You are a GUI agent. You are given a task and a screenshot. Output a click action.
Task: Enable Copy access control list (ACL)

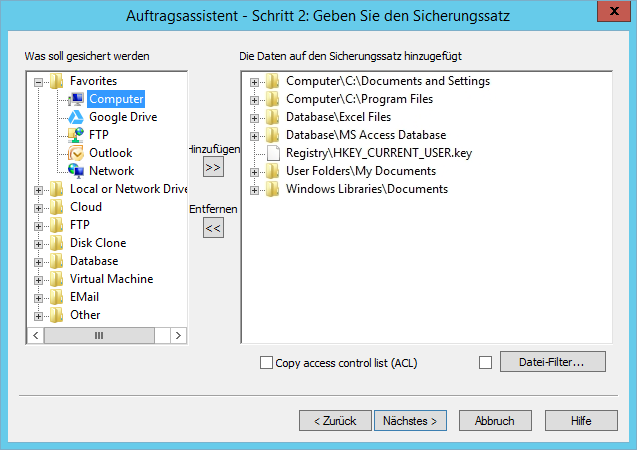click(x=266, y=362)
